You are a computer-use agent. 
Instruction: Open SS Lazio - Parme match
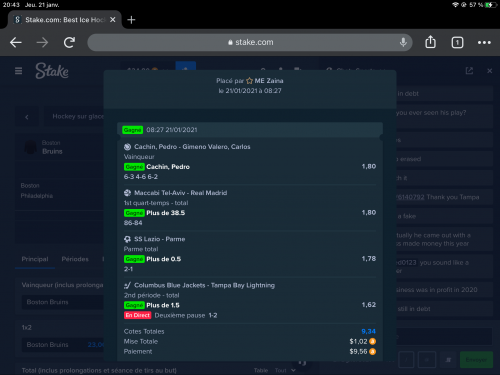pos(160,239)
